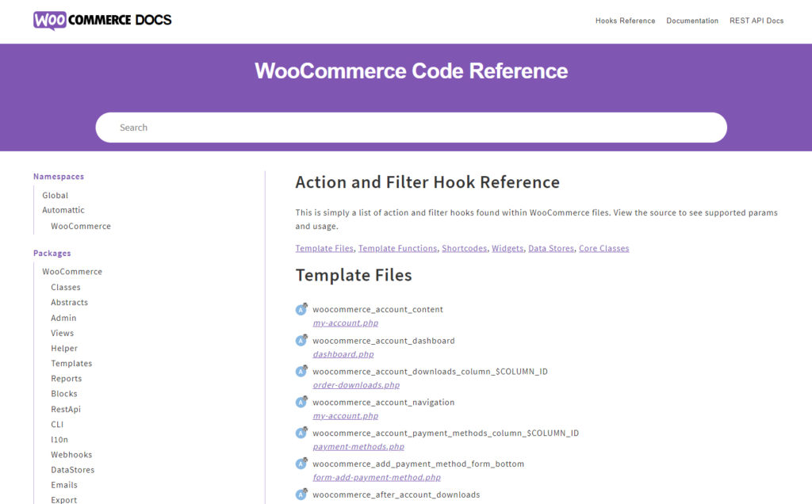
Task: Open the dashboard.php source link
Action: click(x=343, y=354)
